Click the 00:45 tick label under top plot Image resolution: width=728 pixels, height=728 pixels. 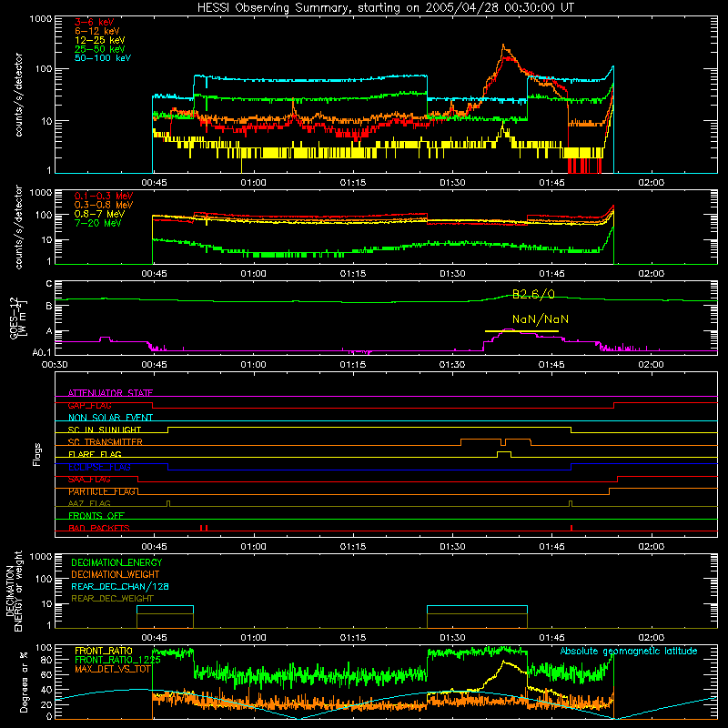(x=154, y=183)
